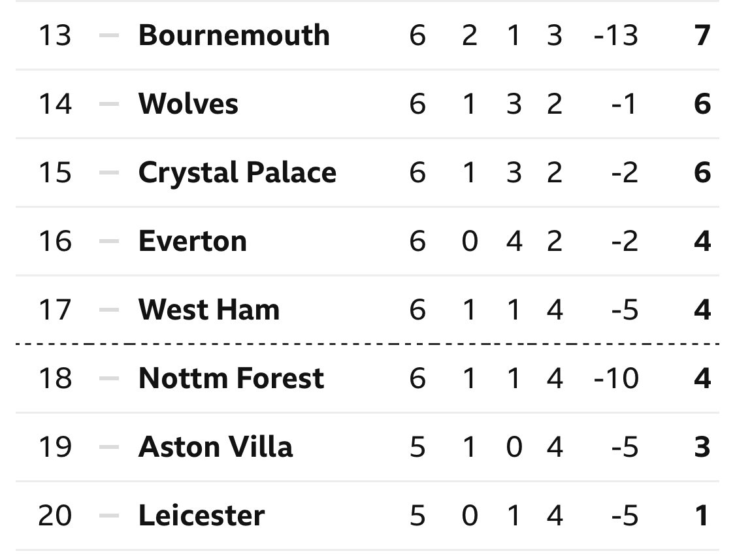Click the movement dash icon beside Aston Villa
735x560 pixels.
[x=108, y=447]
